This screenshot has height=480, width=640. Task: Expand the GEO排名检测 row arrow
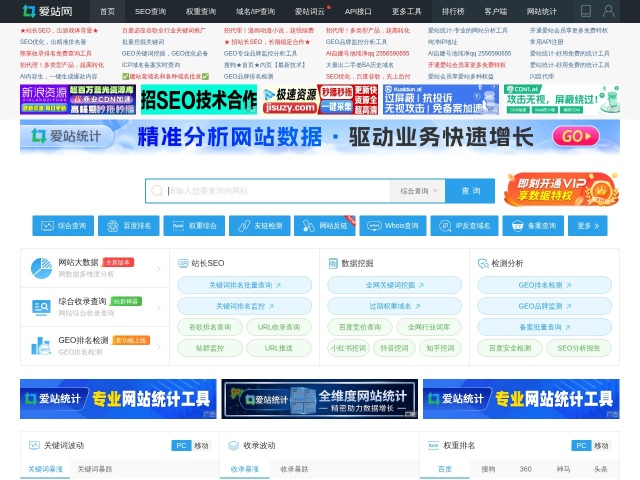(158, 347)
